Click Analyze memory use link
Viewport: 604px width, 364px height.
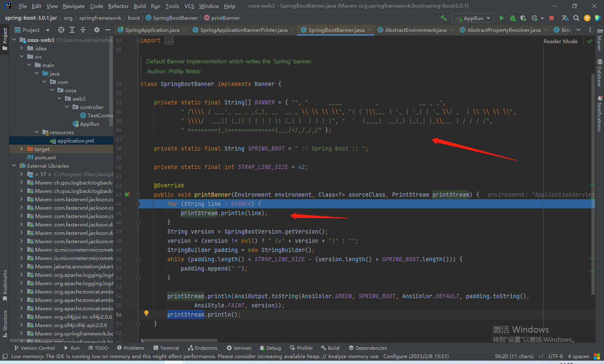coord(353,356)
